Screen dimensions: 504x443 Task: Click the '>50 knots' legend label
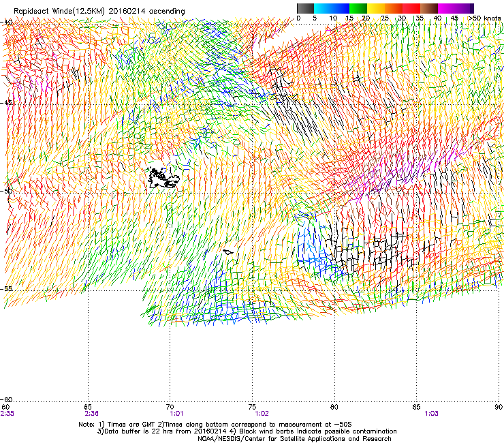484,18
